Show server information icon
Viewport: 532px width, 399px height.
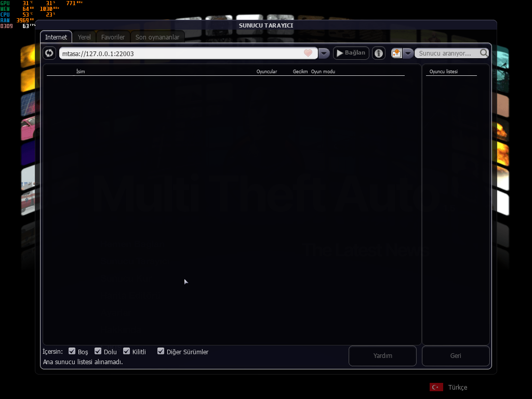coord(379,54)
